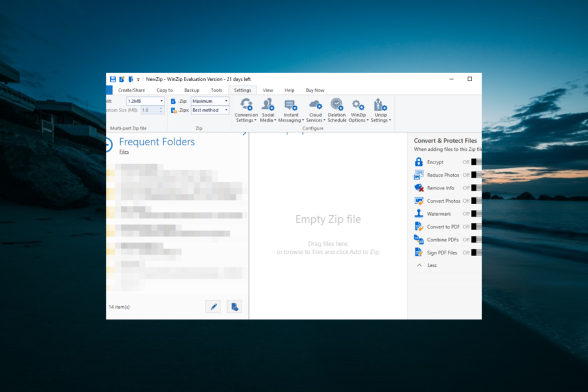588x392 pixels.
Task: Click the .Zip format icon
Action: (x=173, y=101)
